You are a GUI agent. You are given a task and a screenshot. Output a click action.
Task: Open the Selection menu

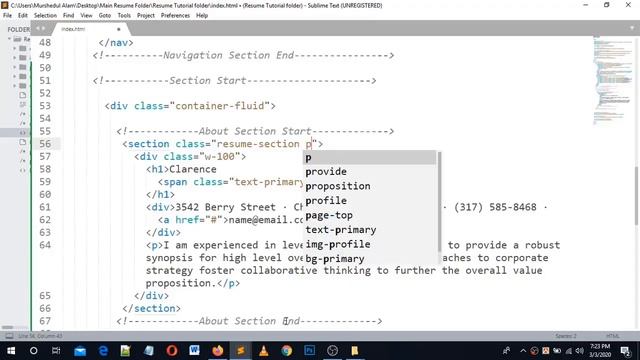coord(45,16)
